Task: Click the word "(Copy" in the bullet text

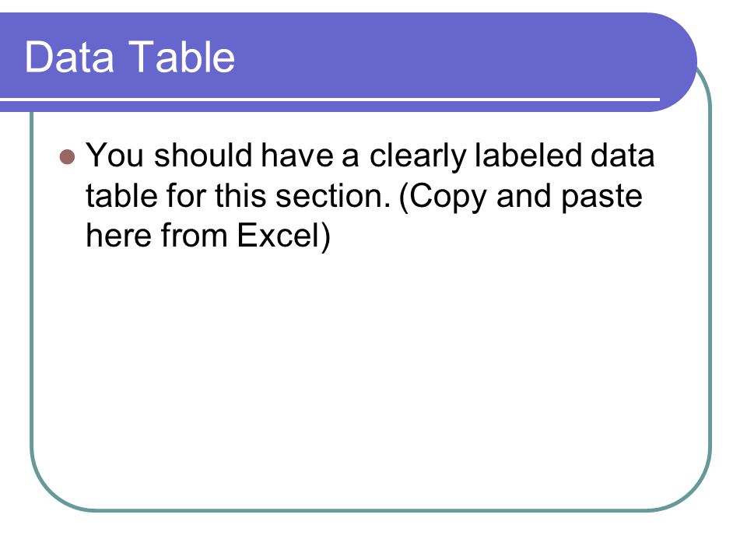Action: [442, 196]
